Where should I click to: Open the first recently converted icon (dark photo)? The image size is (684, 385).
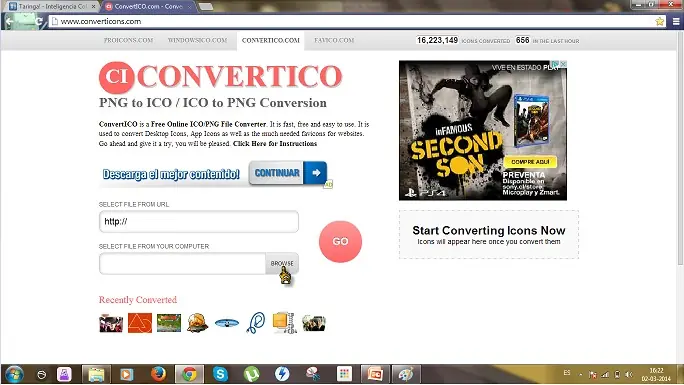(111, 323)
